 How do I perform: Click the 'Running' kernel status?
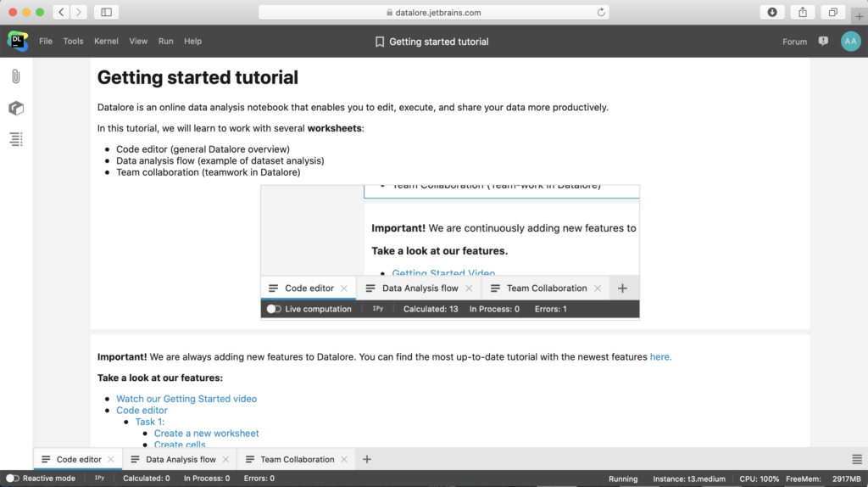click(x=623, y=479)
